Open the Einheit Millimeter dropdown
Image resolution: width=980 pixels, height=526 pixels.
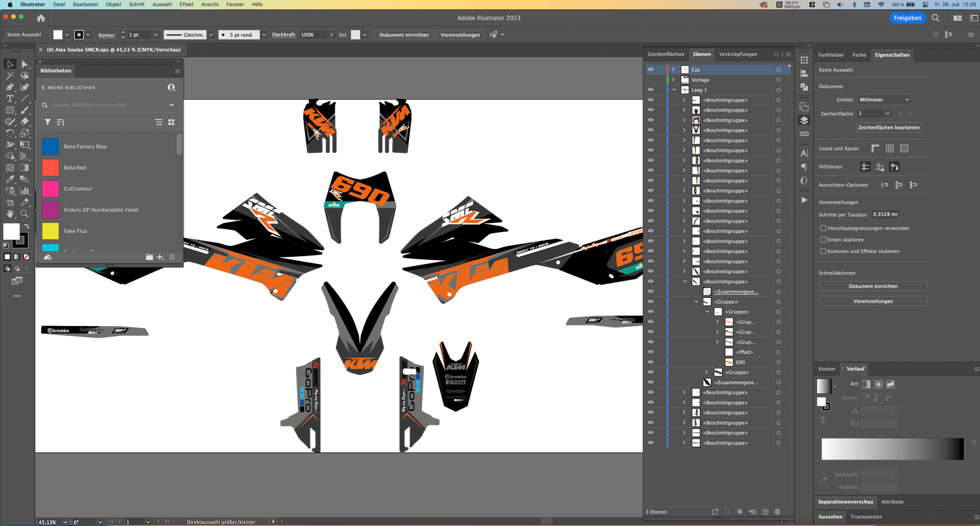click(x=884, y=99)
